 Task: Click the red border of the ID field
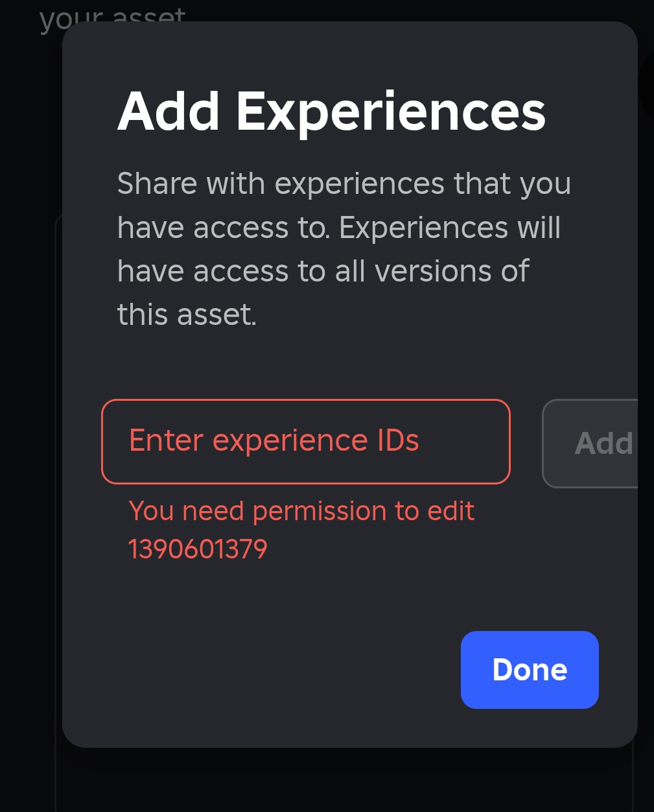point(305,401)
